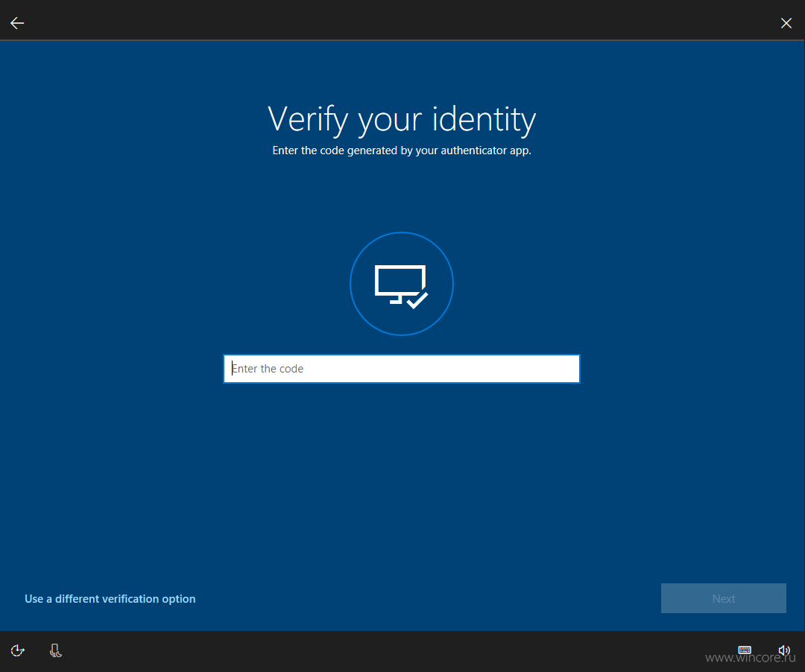Click the Enter the code field
Viewport: 805px width, 672px height.
click(x=402, y=369)
